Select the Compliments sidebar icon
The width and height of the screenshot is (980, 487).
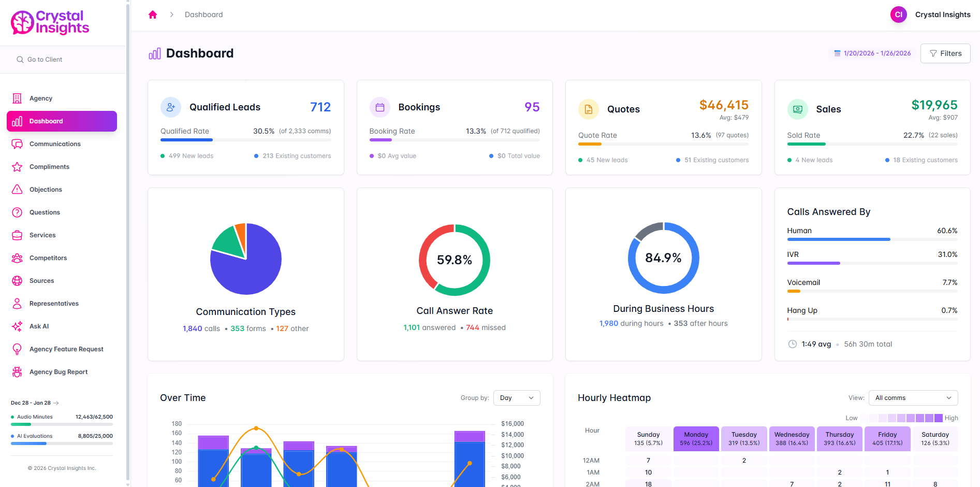click(17, 166)
